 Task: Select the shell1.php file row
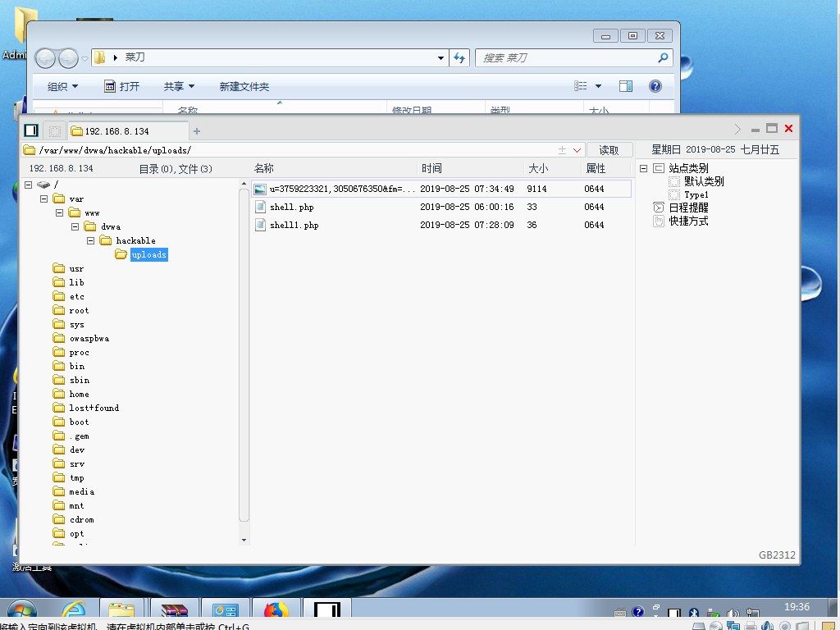[441, 225]
